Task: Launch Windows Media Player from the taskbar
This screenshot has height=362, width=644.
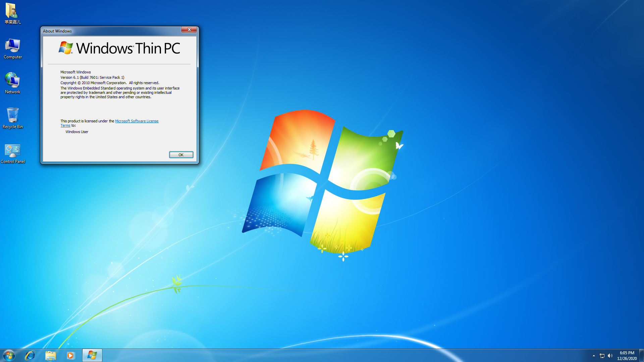Action: point(70,355)
